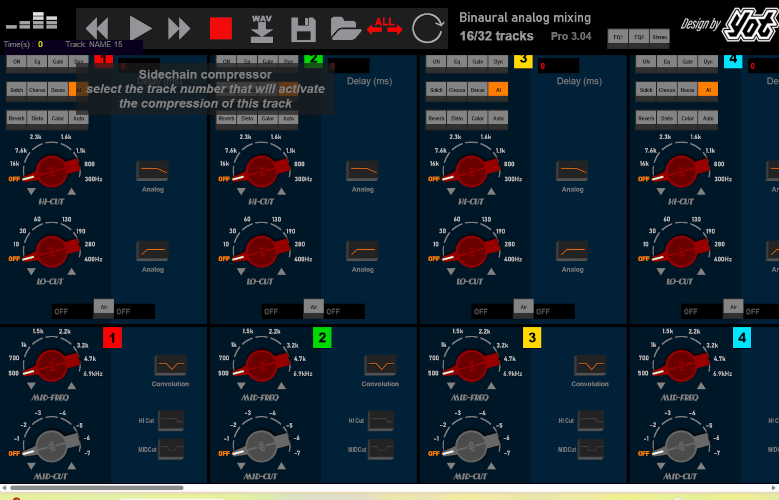
Task: Enable the Gate button on track 3
Action: click(477, 62)
